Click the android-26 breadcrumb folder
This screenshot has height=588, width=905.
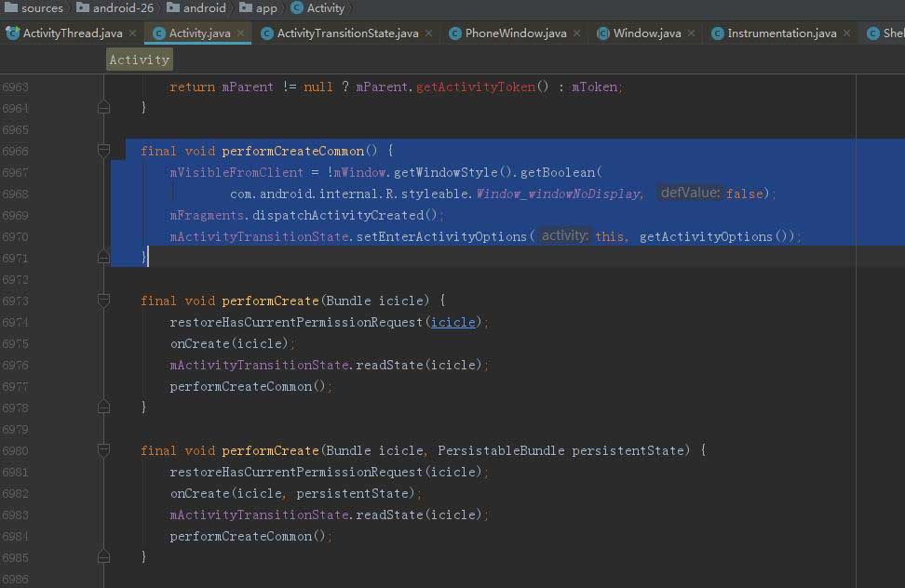(x=115, y=8)
